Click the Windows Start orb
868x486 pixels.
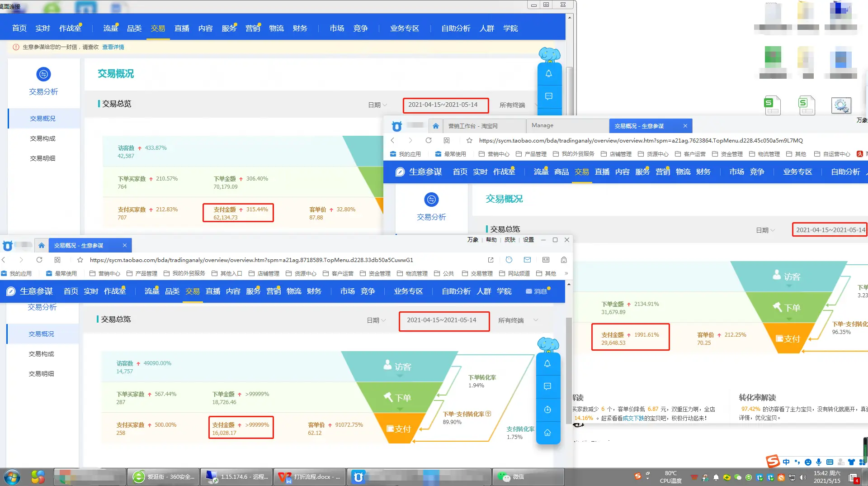[x=12, y=477]
